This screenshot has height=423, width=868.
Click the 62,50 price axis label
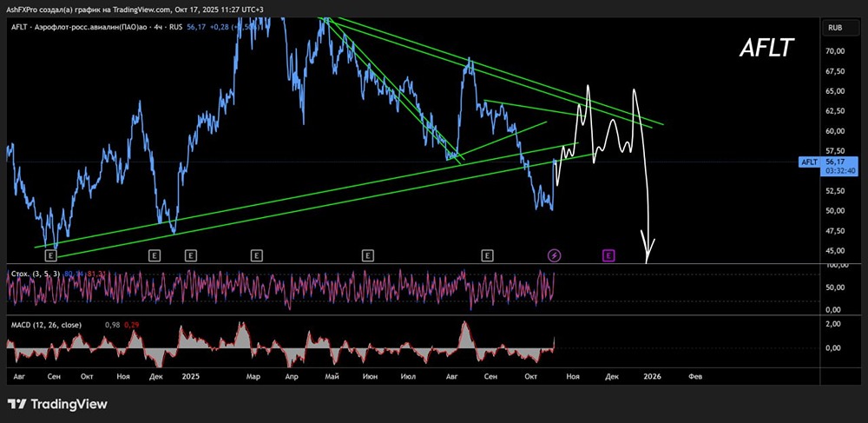pyautogui.click(x=834, y=110)
